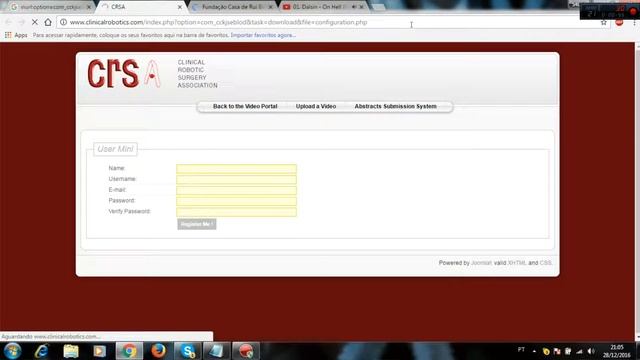
Task: Click the browser address bar URL
Action: pos(218,22)
